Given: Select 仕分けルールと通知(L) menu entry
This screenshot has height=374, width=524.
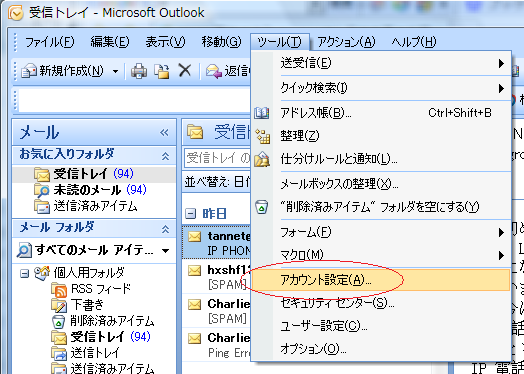Looking at the screenshot, I should click(381, 159).
